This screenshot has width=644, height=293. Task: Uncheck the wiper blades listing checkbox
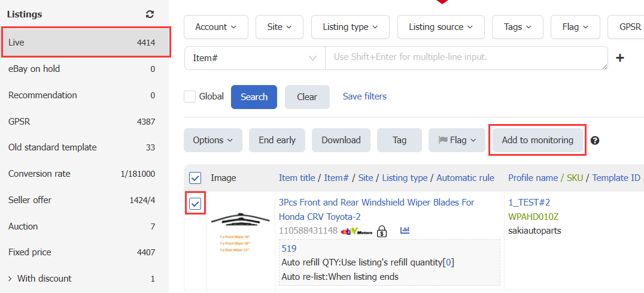tap(195, 204)
